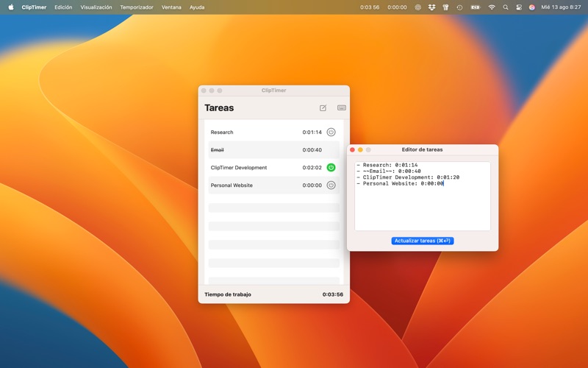Open the Apple menu
This screenshot has width=588, height=368.
[11, 7]
